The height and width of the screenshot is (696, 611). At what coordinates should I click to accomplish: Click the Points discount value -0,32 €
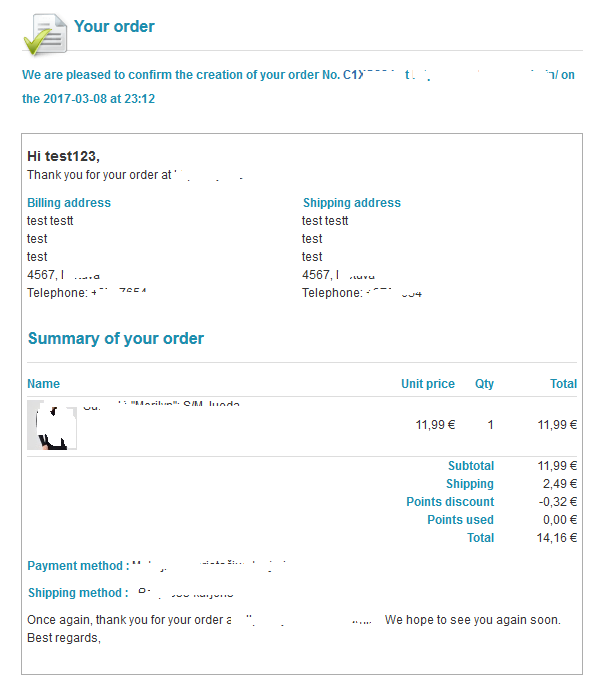[x=558, y=502]
